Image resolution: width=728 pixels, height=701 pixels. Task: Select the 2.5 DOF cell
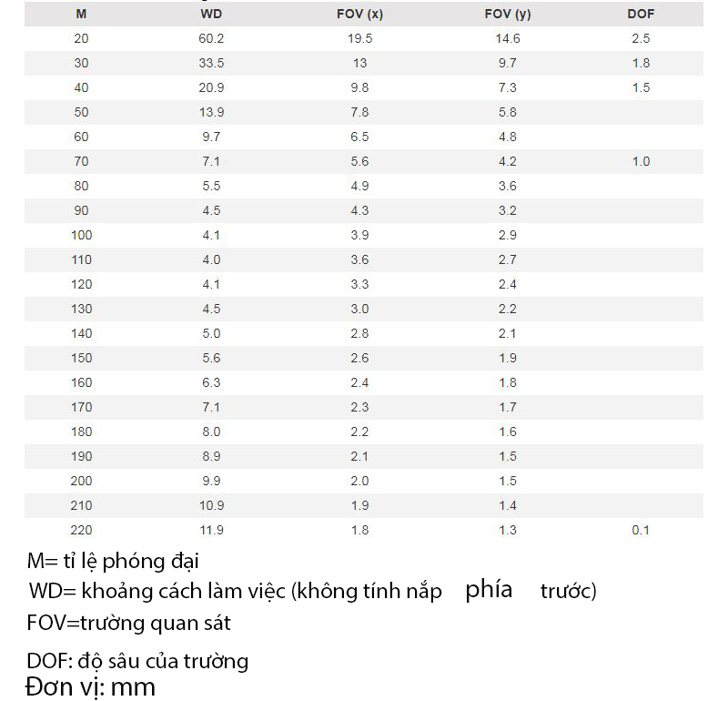pyautogui.click(x=641, y=39)
